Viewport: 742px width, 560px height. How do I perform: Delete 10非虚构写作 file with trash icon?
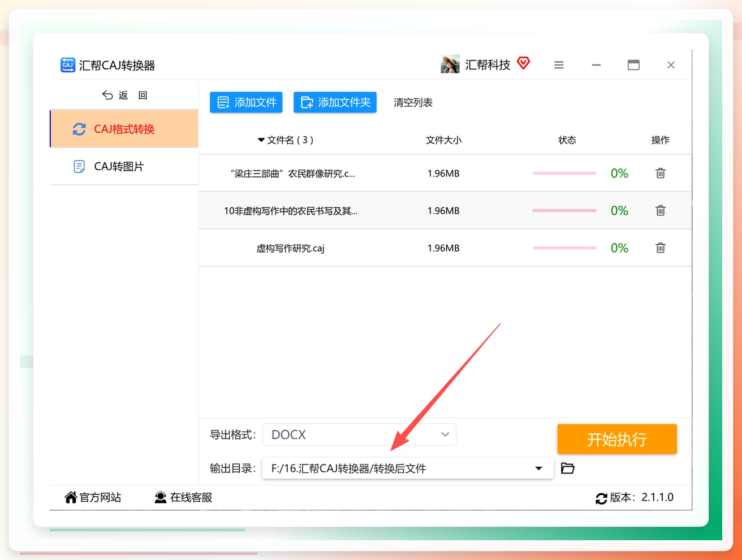click(661, 210)
